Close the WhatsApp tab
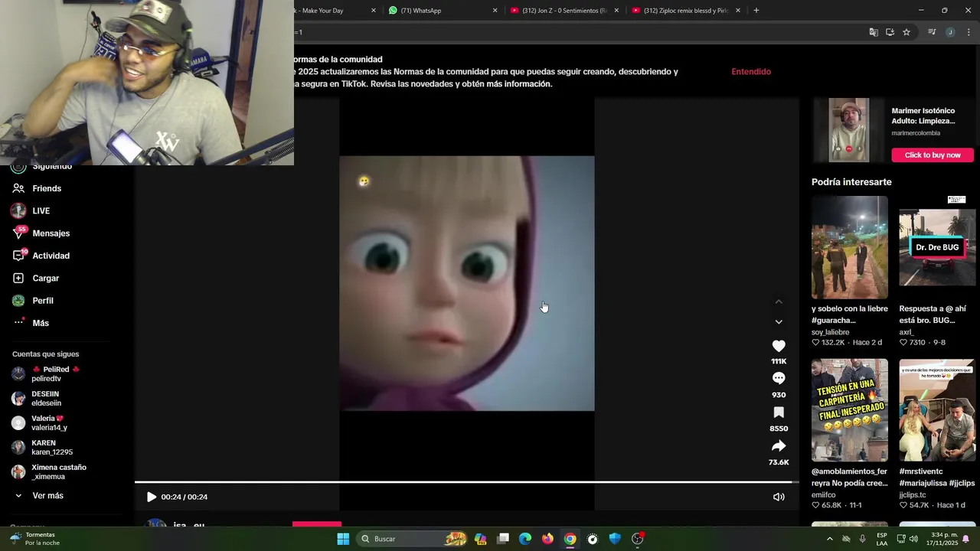This screenshot has height=551, width=980. [495, 11]
